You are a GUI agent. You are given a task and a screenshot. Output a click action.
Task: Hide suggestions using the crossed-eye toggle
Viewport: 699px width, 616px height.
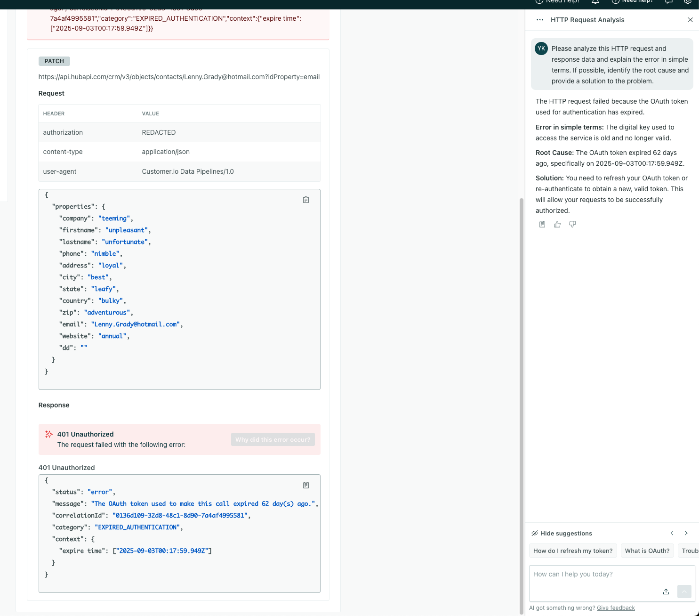(535, 533)
